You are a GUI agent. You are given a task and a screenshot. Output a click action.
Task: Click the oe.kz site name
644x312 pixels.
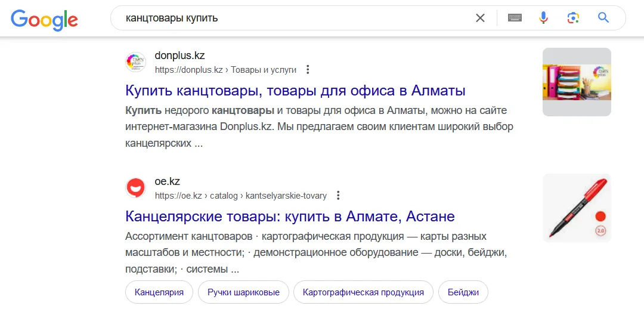point(167,181)
